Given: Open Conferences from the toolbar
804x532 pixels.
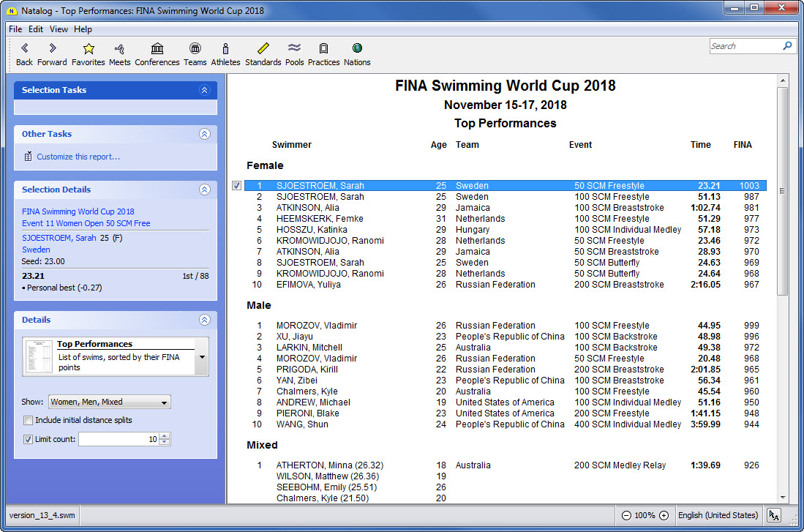Looking at the screenshot, I should pyautogui.click(x=157, y=49).
